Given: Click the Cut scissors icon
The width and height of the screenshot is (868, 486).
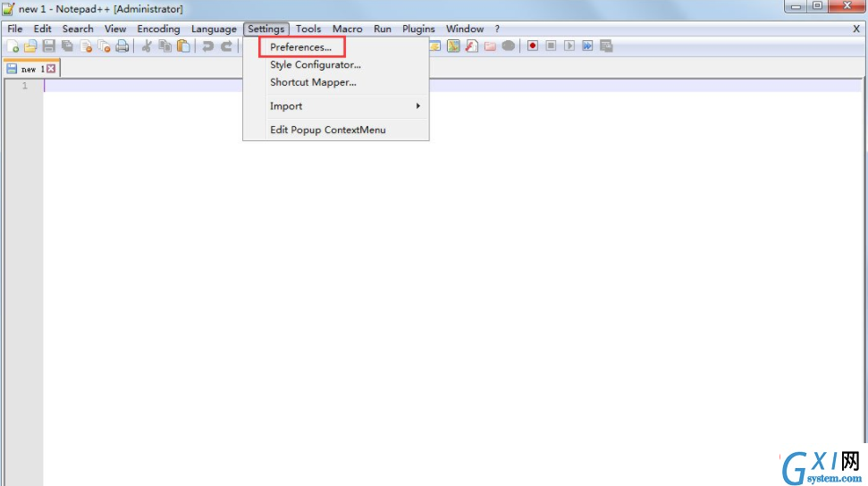Looking at the screenshot, I should click(147, 46).
